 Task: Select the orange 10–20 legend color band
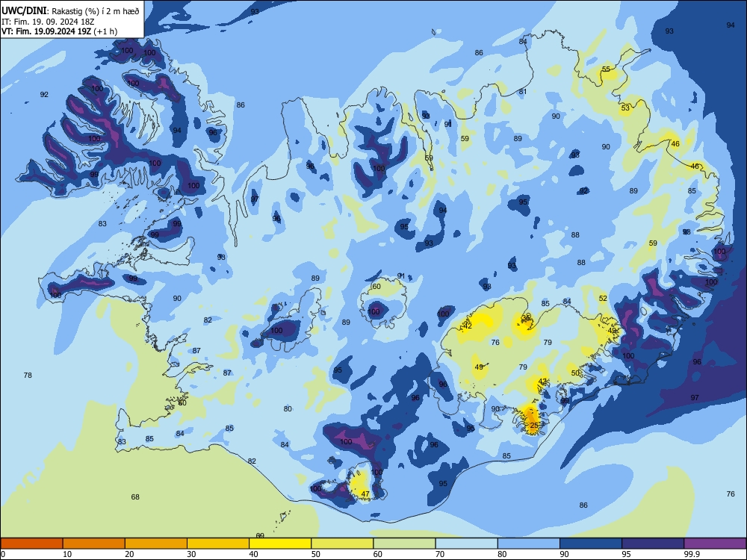[x=94, y=544]
